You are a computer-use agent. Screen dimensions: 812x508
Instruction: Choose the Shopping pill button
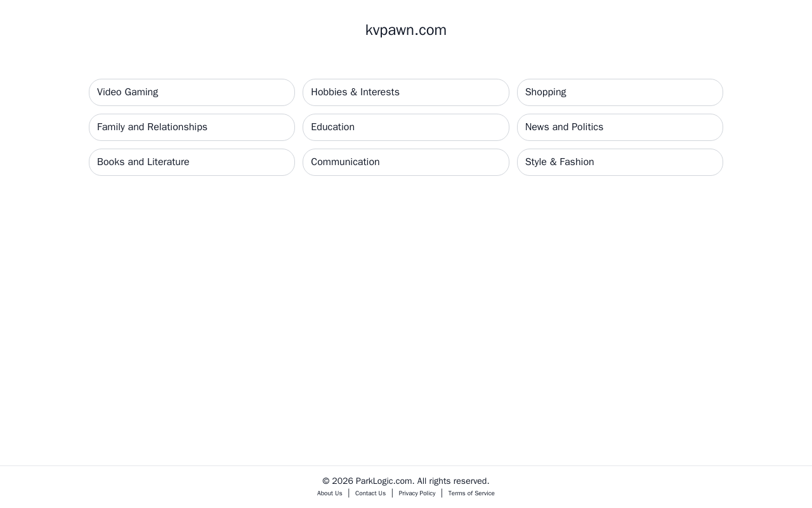(x=620, y=92)
